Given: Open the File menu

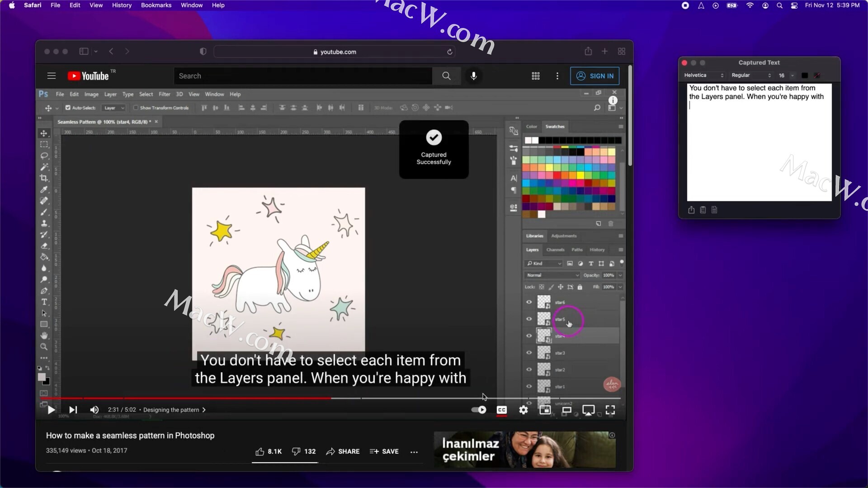Looking at the screenshot, I should pos(56,5).
